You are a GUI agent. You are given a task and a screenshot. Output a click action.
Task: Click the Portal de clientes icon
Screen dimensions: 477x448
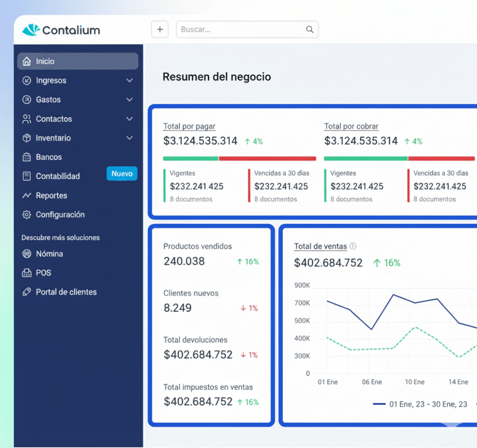point(27,292)
